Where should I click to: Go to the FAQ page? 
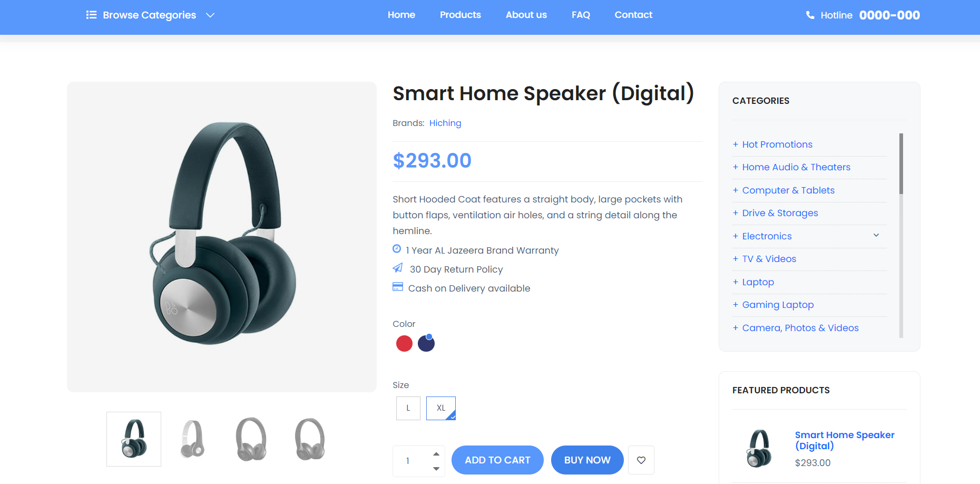[x=581, y=15]
